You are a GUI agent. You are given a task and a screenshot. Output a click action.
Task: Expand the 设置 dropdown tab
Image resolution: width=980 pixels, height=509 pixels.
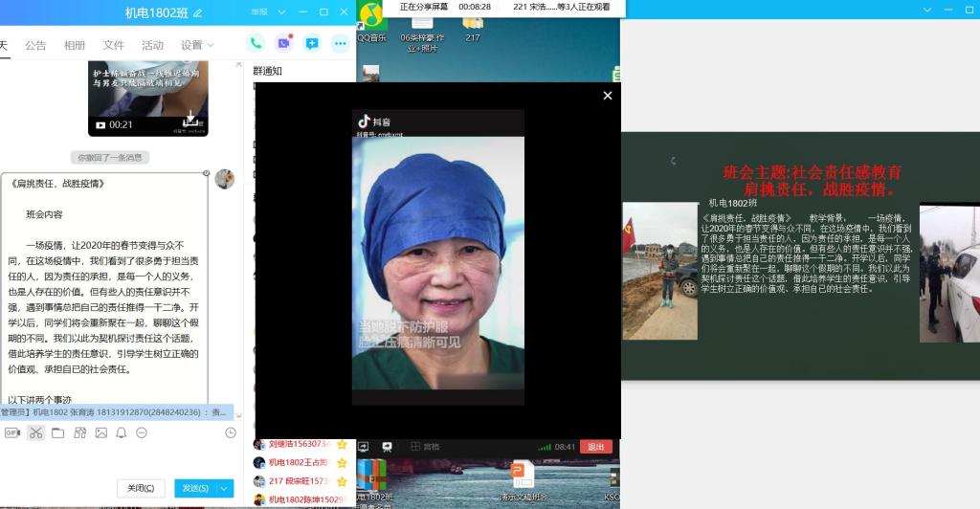coord(197,45)
